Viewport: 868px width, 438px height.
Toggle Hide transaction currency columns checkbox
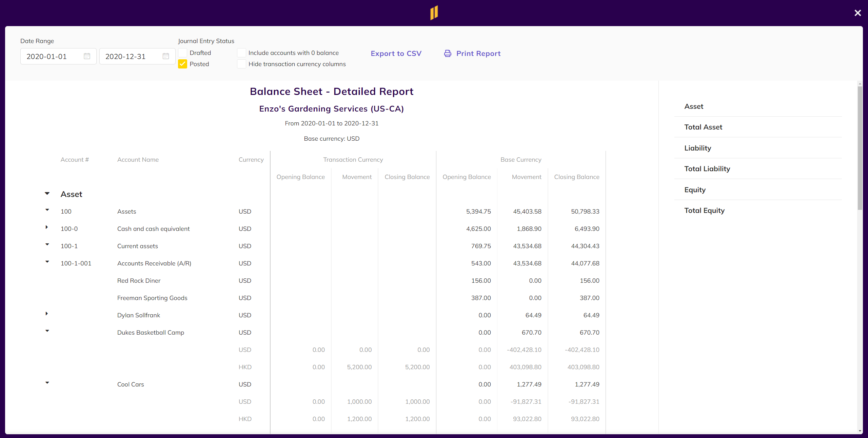click(x=241, y=64)
